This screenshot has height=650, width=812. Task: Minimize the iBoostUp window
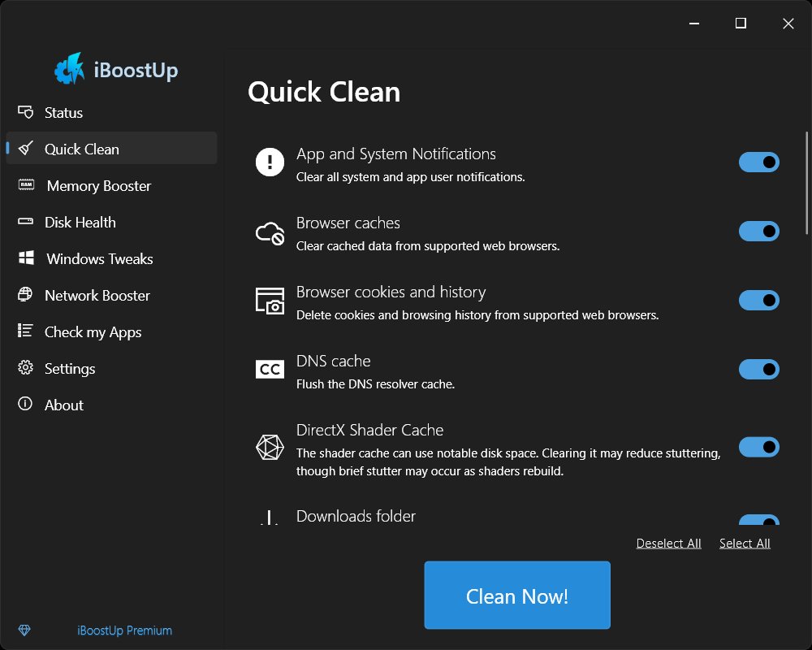(694, 24)
